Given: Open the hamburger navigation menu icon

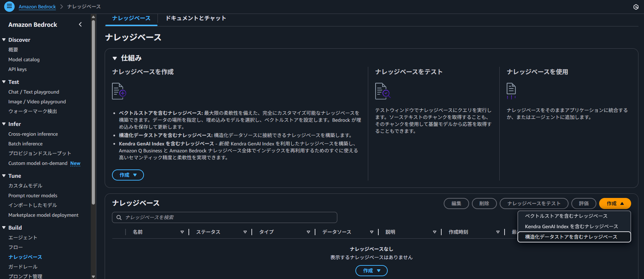Looking at the screenshot, I should point(9,6).
